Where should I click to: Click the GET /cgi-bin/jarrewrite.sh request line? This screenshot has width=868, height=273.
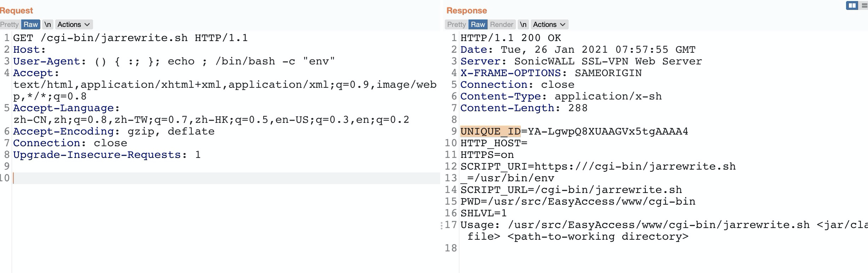(131, 38)
